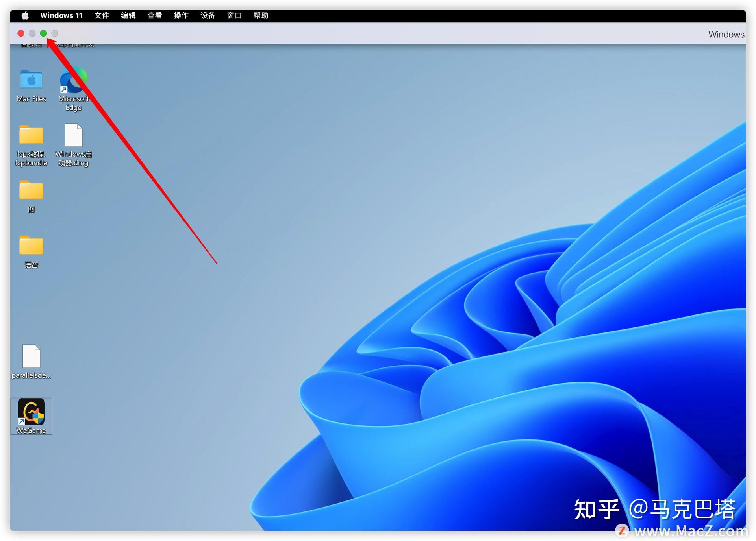This screenshot has height=541, width=756.
Task: Open the 设备 menu
Action: click(x=208, y=15)
